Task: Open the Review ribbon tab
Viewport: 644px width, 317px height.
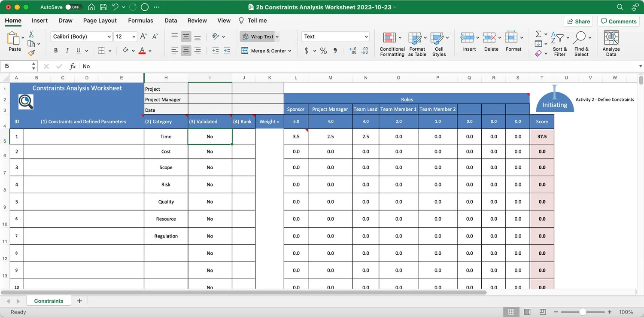Action: coord(197,21)
